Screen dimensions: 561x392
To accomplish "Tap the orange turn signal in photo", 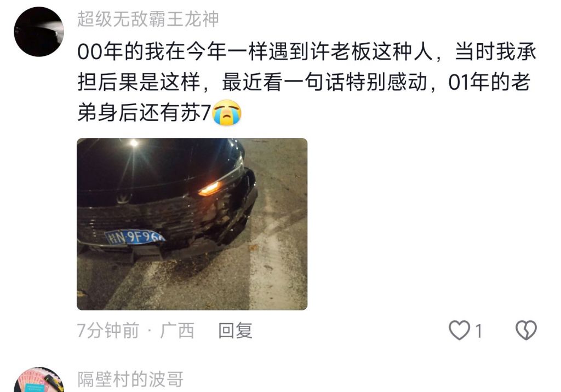I will coord(209,188).
